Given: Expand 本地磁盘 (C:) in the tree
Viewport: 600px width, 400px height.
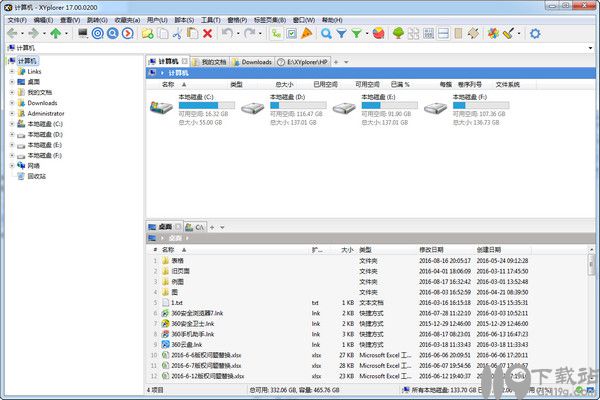Looking at the screenshot, I should click(x=12, y=124).
